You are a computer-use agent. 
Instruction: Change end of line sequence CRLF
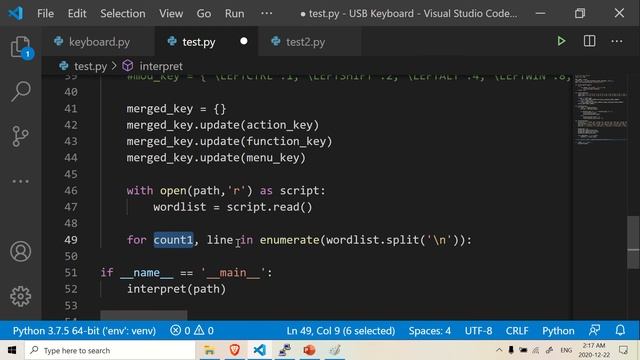[517, 330]
